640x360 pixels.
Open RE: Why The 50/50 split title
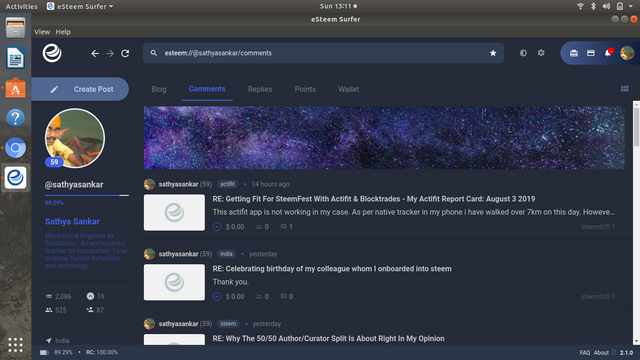click(328, 338)
